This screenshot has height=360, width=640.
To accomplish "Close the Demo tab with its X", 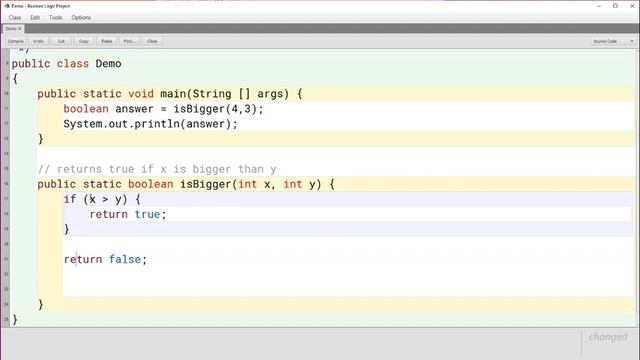I will click(20, 29).
